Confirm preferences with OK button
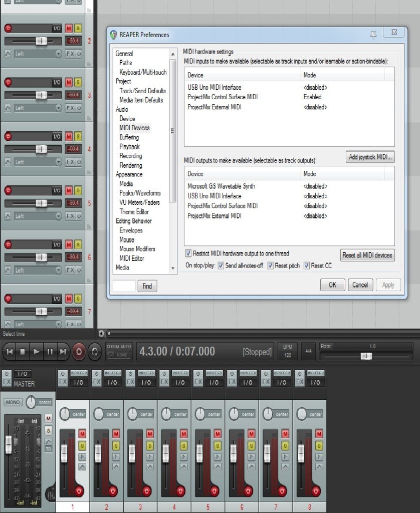420x513 pixels. coord(333,285)
